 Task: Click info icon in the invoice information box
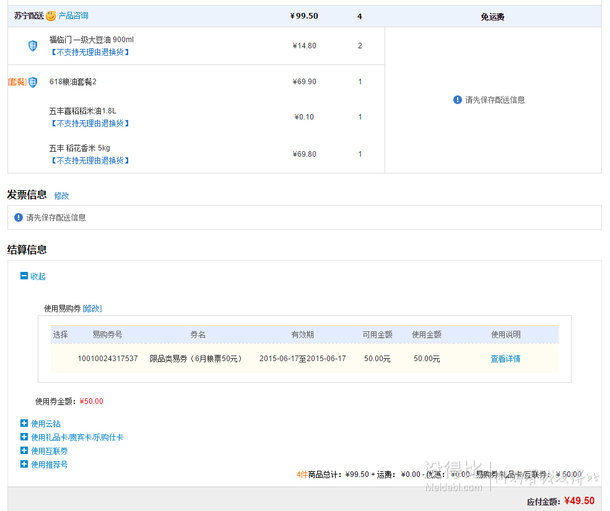tap(18, 217)
